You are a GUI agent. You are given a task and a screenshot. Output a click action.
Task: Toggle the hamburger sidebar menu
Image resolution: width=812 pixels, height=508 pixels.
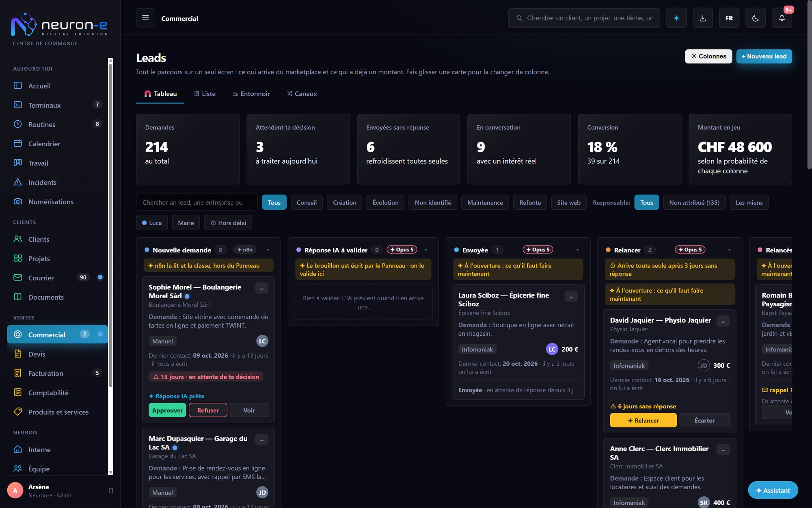tap(145, 18)
